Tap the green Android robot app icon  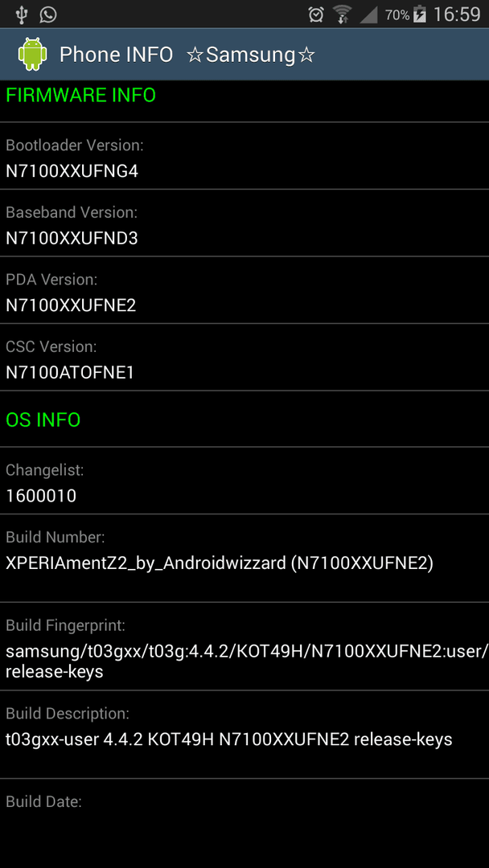click(x=33, y=55)
